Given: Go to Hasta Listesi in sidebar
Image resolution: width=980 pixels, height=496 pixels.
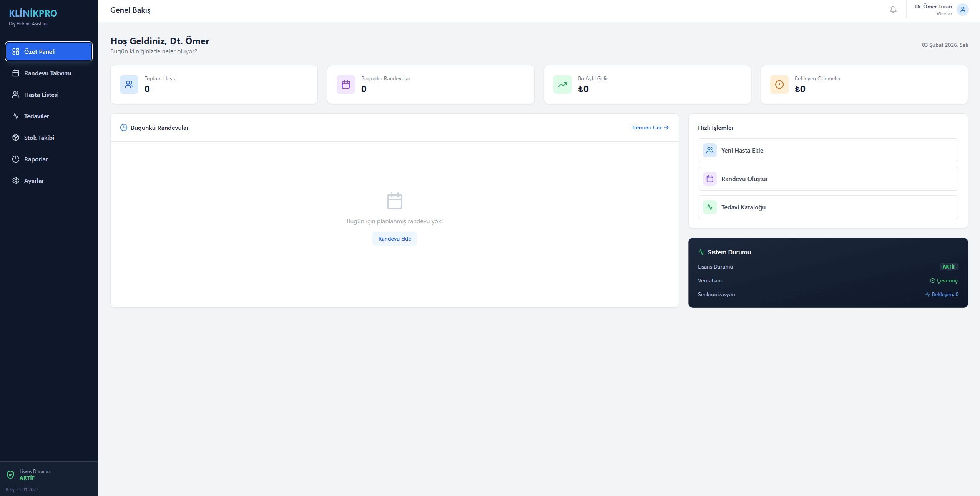Looking at the screenshot, I should [x=42, y=95].
